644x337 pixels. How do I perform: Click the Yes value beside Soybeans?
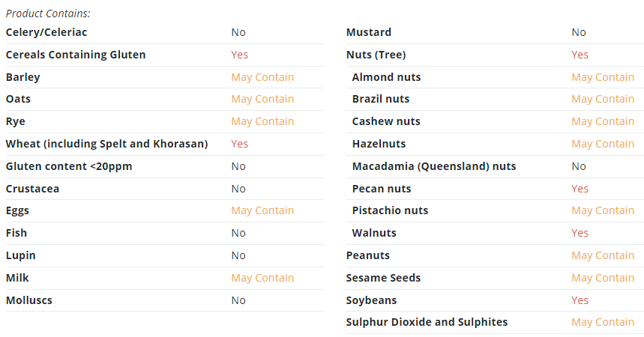[580, 300]
